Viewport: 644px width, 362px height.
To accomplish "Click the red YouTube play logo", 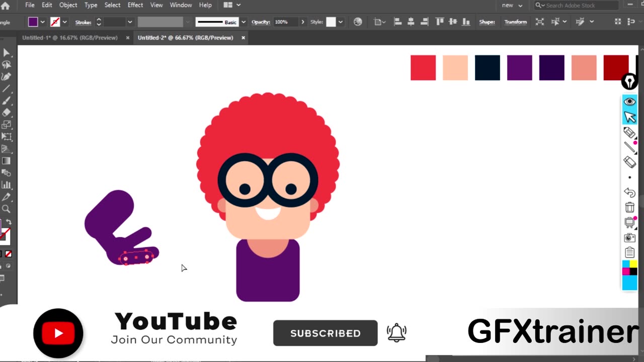I will point(58,333).
